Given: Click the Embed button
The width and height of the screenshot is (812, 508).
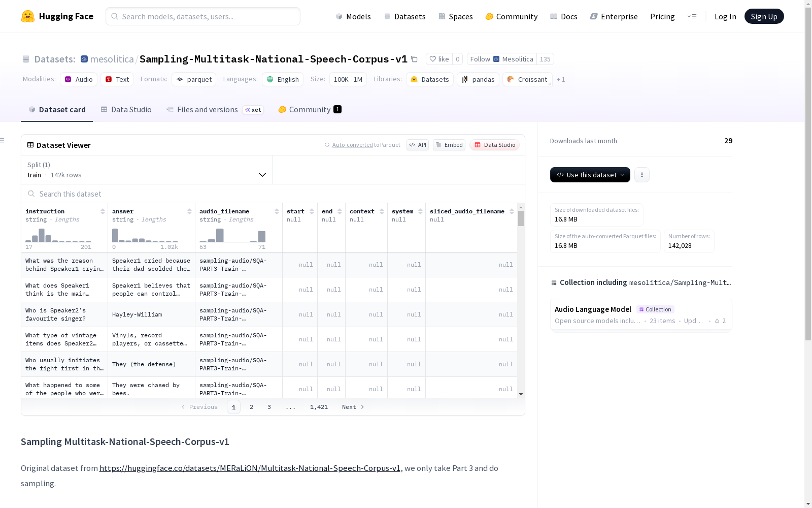Looking at the screenshot, I should tap(449, 145).
